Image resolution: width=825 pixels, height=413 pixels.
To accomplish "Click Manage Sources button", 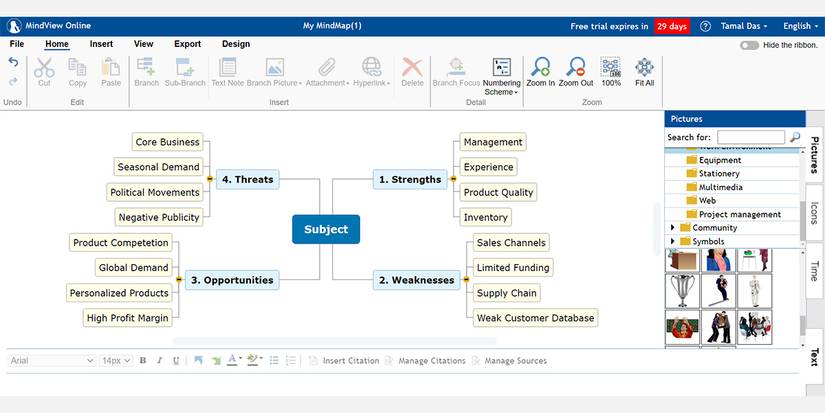I will [x=509, y=361].
